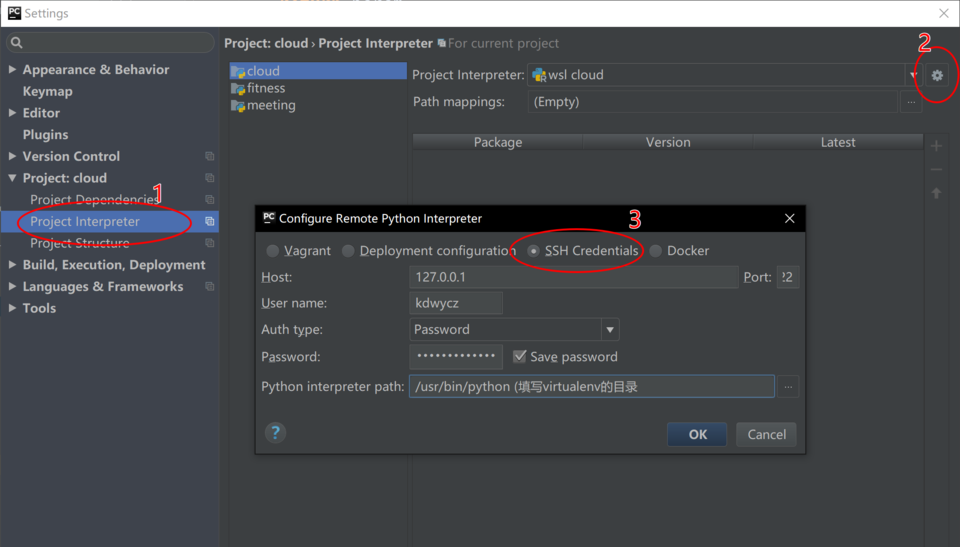
Task: Click the Host field with 127.0.0.1
Action: [x=574, y=277]
